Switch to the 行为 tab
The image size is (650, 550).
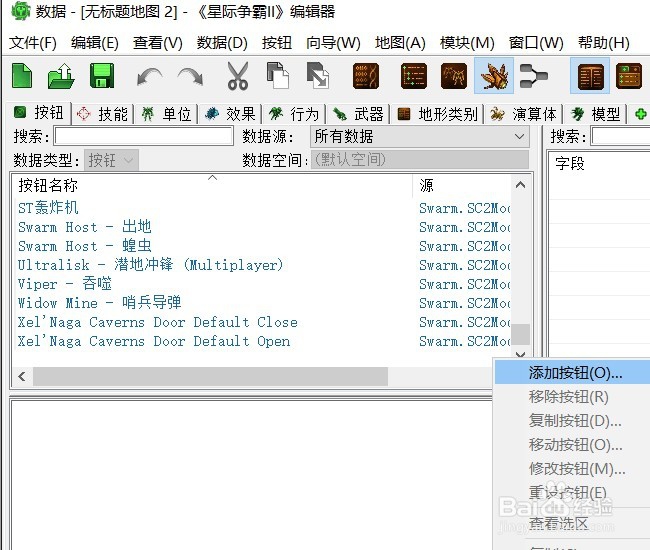pyautogui.click(x=294, y=114)
